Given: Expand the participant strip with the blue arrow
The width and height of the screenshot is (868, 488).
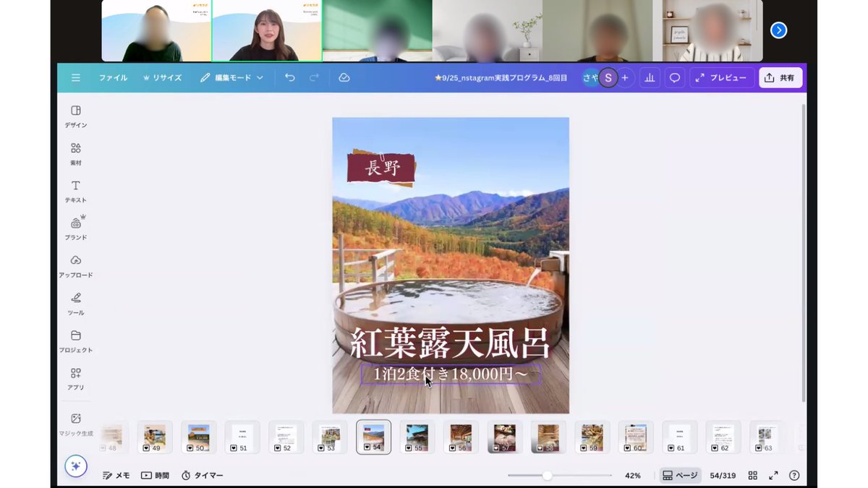Looking at the screenshot, I should 778,30.
